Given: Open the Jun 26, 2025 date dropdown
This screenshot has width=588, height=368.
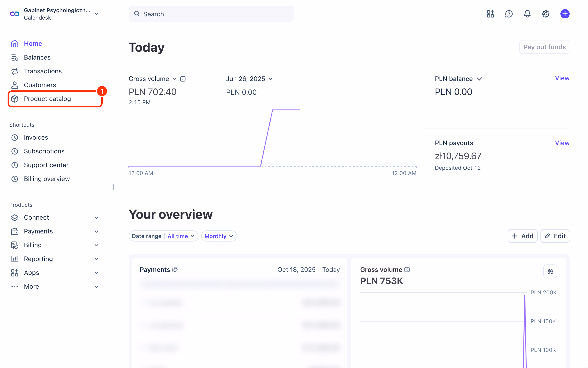Looking at the screenshot, I should [249, 79].
